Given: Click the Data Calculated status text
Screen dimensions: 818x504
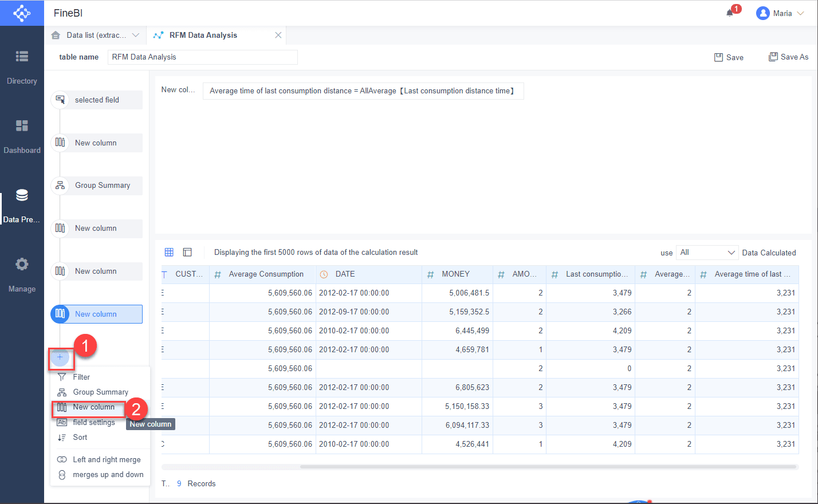Looking at the screenshot, I should tap(769, 253).
